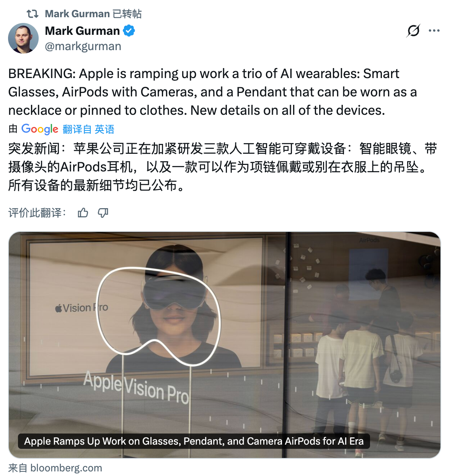Click the English tweet text beginning BREAKING
This screenshot has width=450, height=476.
[x=212, y=92]
